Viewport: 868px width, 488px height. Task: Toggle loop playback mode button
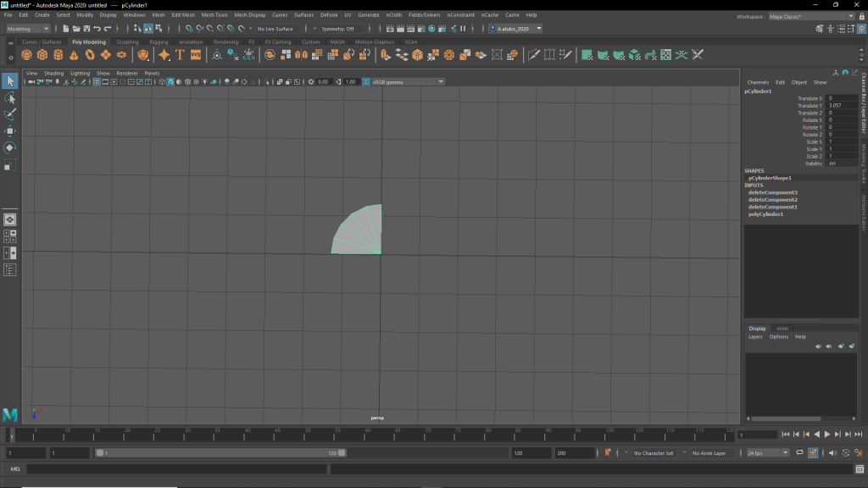(799, 453)
